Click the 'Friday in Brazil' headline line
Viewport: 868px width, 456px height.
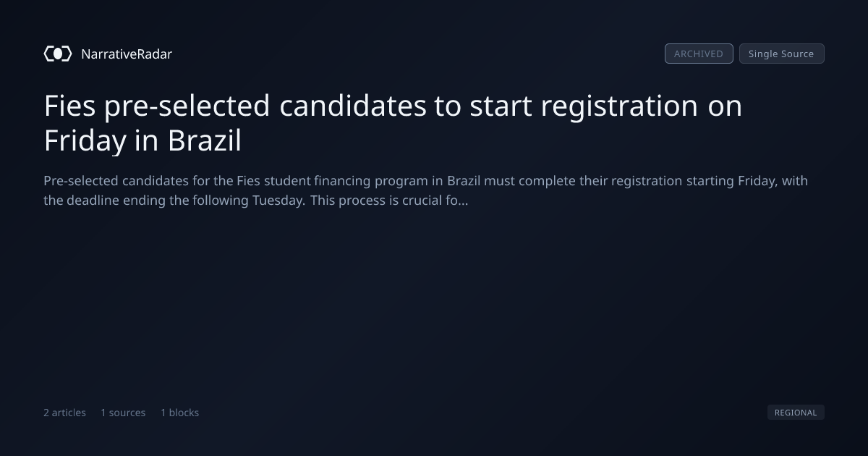tap(142, 140)
